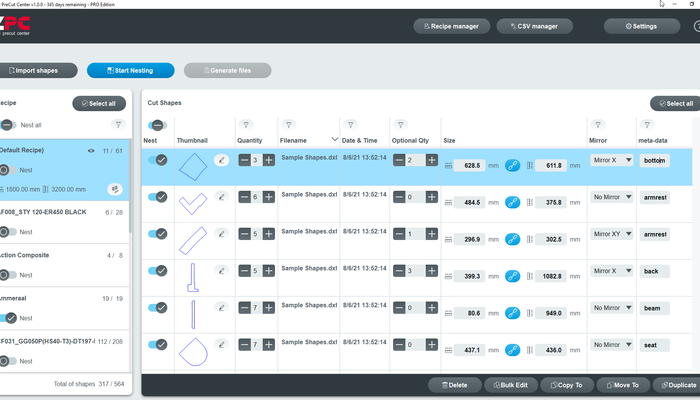Toggle the eye icon on Default Recipe

(x=91, y=151)
